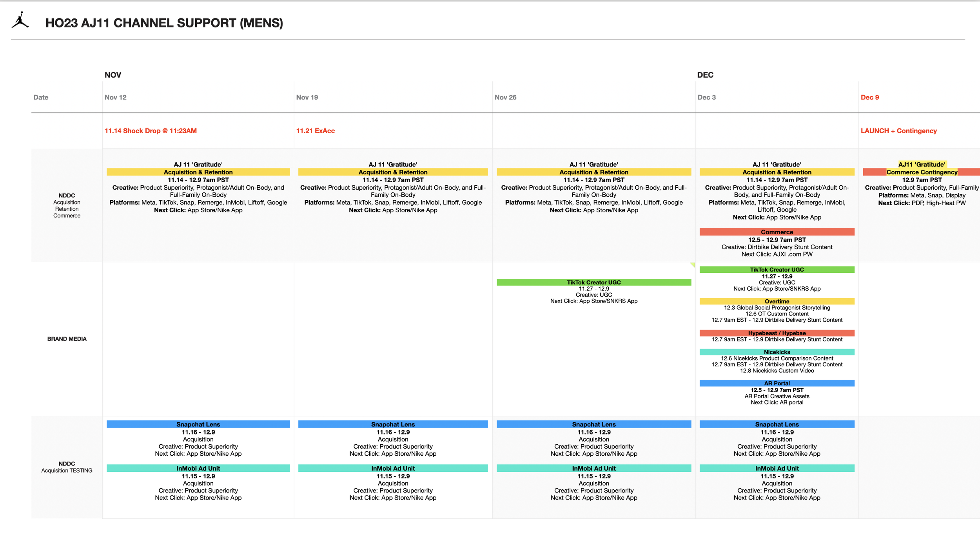Click the 11.21 ExAcc note
The image size is (980, 554).
pyautogui.click(x=316, y=131)
